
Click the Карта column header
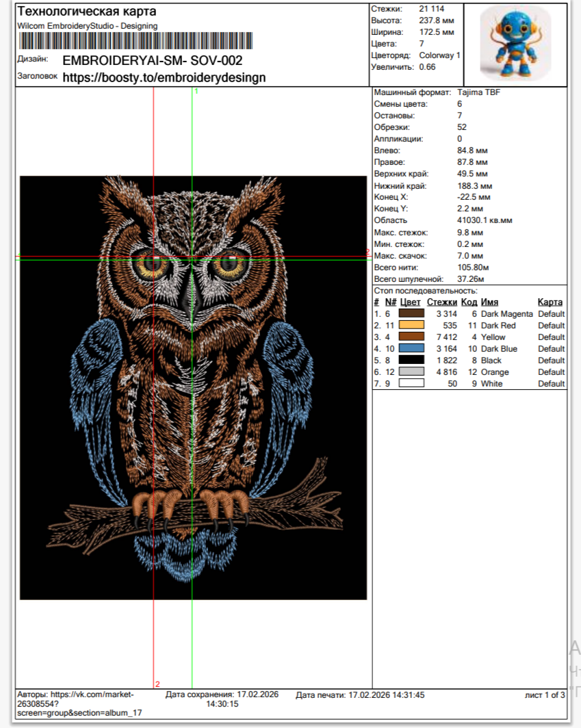550,302
